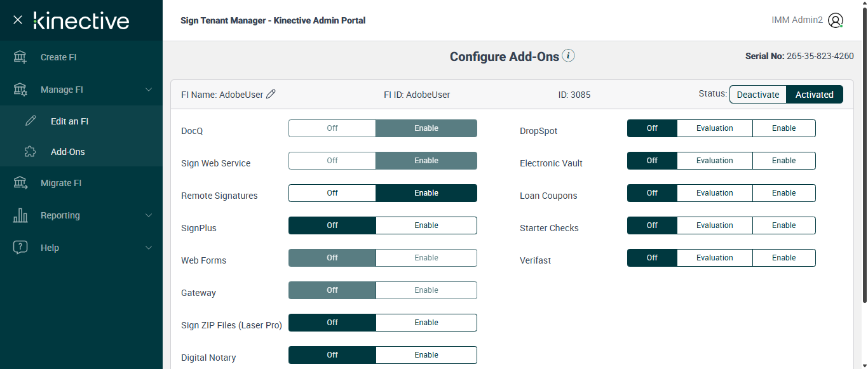Image resolution: width=868 pixels, height=369 pixels.
Task: Expand the Reporting menu chevron
Action: pyautogui.click(x=149, y=215)
